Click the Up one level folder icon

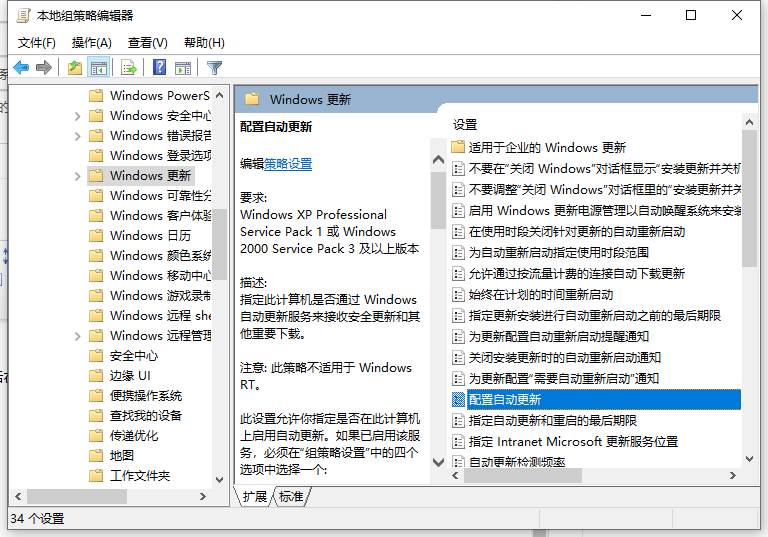pyautogui.click(x=75, y=68)
